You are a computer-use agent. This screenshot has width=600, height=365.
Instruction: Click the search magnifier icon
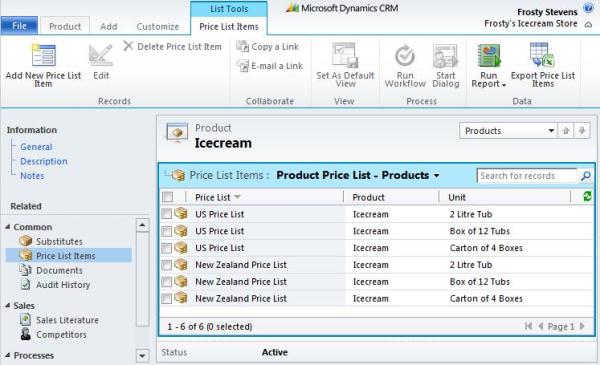(585, 176)
